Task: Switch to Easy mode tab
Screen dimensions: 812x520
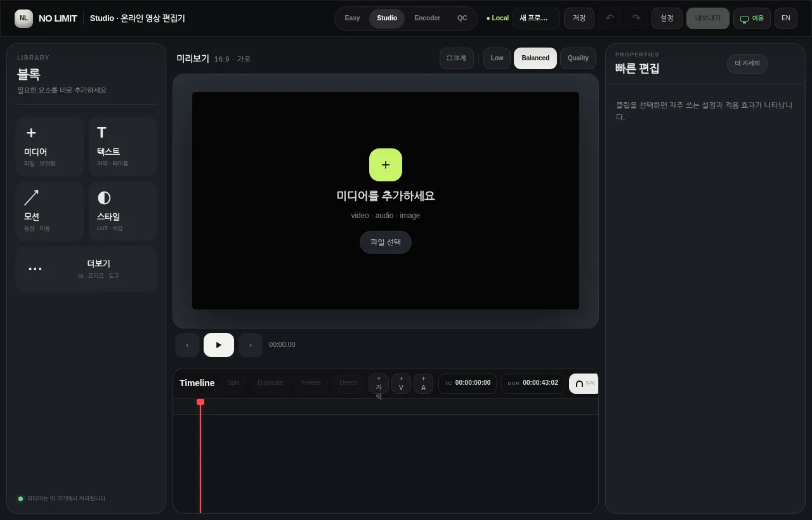Action: pyautogui.click(x=352, y=18)
